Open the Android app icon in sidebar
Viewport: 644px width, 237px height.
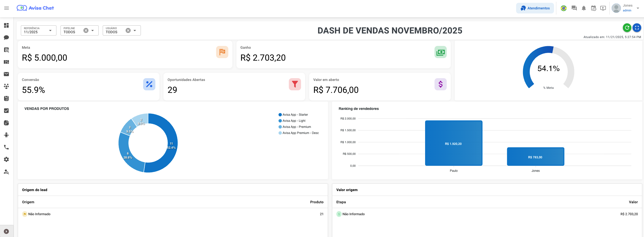(6, 135)
